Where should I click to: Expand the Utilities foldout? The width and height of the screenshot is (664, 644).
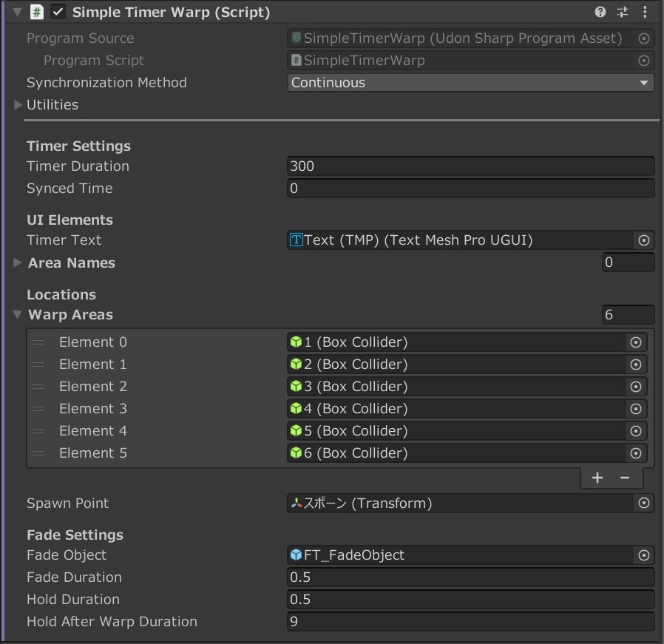click(18, 105)
